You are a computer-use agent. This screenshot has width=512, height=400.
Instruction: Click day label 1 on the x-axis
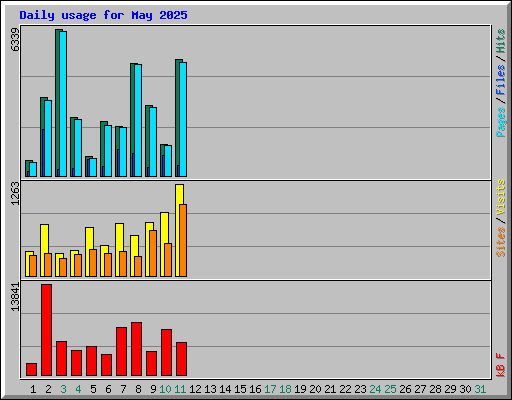point(33,389)
